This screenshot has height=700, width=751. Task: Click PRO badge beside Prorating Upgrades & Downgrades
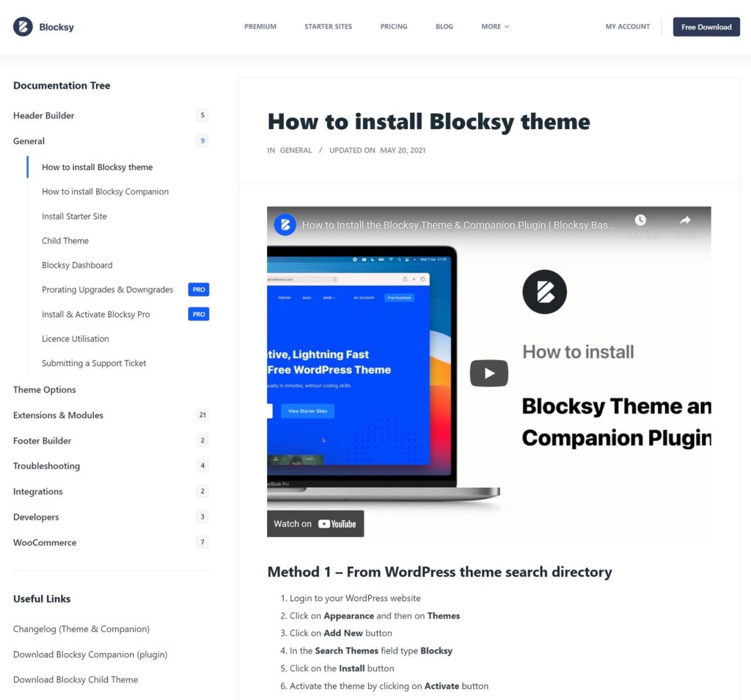pyautogui.click(x=199, y=289)
